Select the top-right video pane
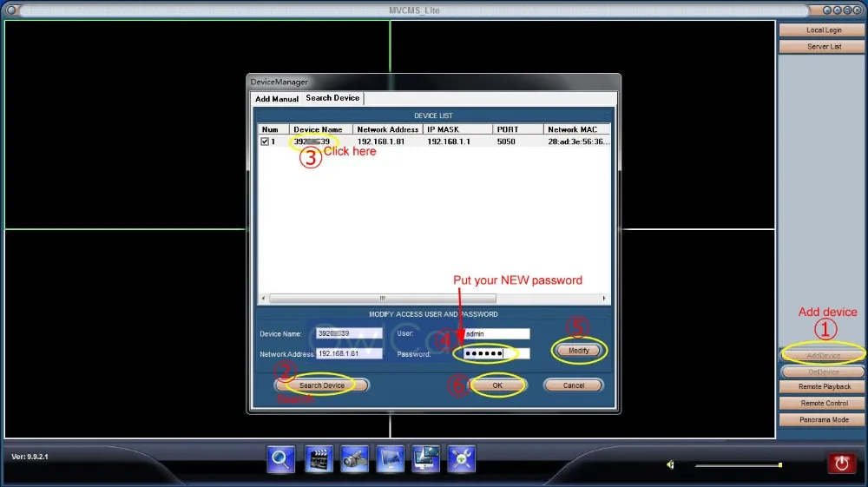This screenshot has width=868, height=487. [582, 124]
